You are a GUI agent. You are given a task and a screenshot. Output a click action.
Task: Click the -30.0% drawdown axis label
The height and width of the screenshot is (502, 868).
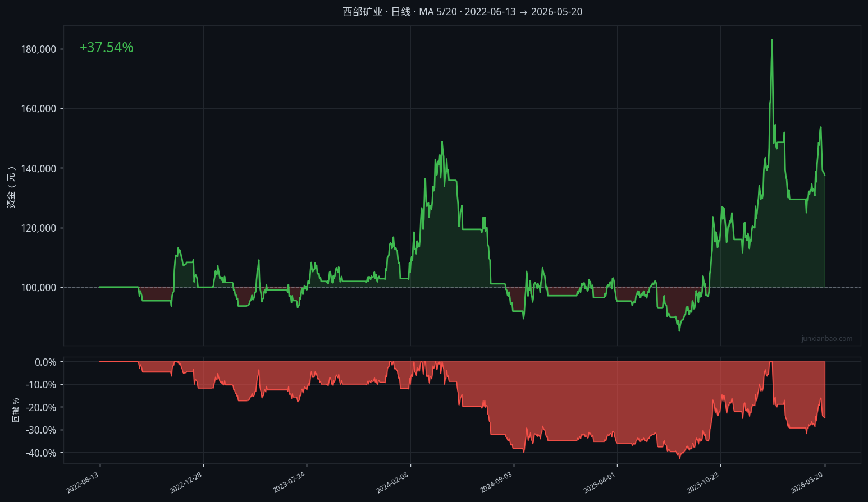(41, 430)
